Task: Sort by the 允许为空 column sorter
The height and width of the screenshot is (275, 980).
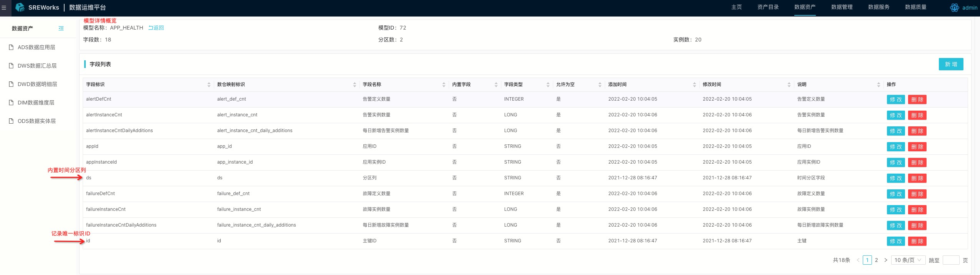Action: click(x=600, y=84)
